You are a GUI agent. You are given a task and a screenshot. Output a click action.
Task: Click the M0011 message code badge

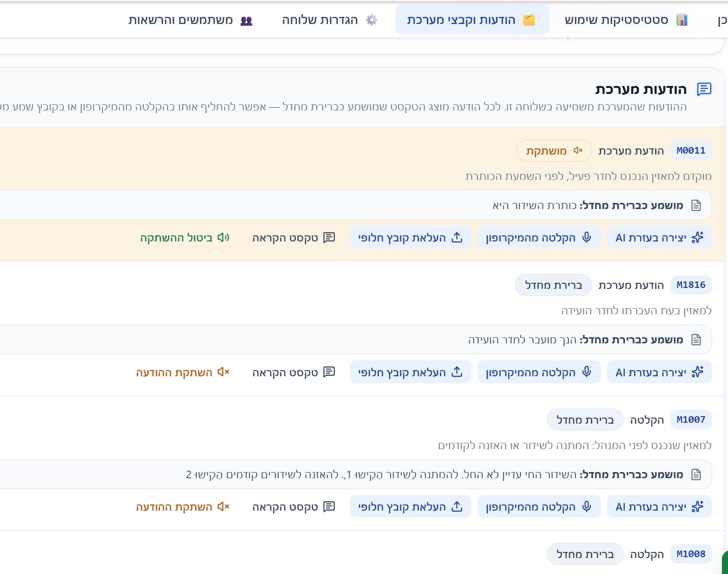coord(691,151)
